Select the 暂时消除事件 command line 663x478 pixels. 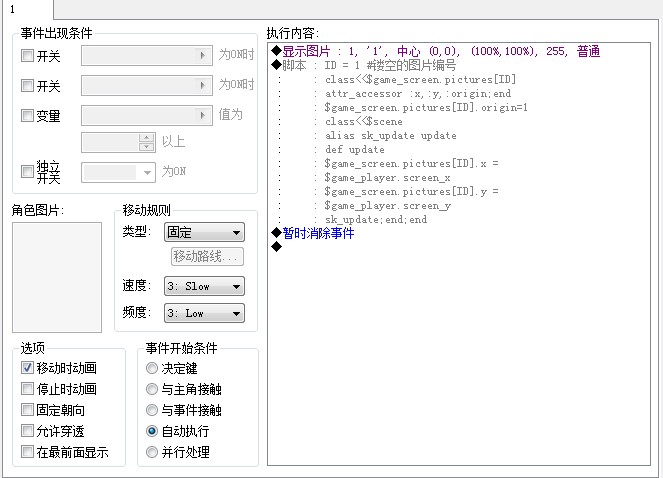[313, 233]
